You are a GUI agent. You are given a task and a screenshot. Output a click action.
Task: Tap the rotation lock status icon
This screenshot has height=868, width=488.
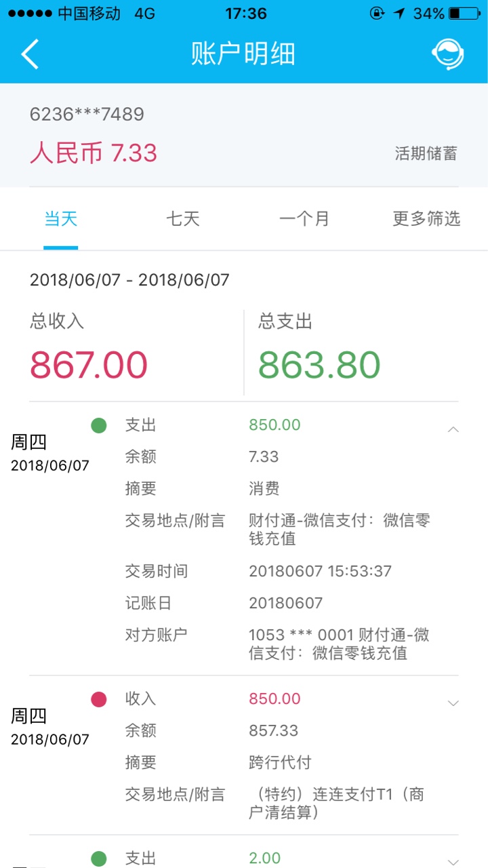(377, 14)
